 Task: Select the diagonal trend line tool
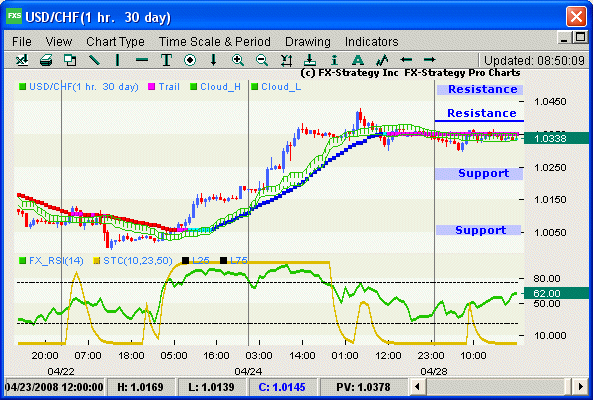pyautogui.click(x=94, y=60)
